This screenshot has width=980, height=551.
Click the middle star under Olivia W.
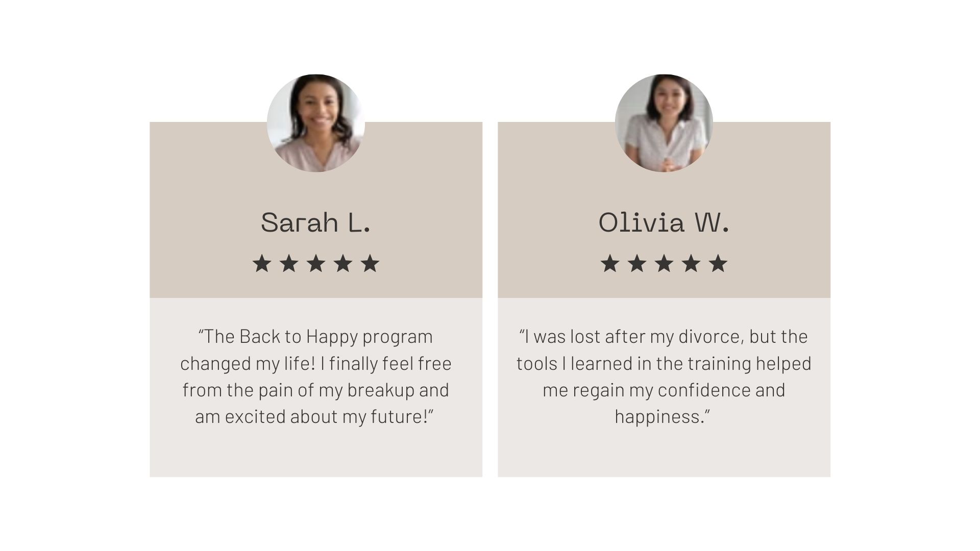pyautogui.click(x=664, y=264)
